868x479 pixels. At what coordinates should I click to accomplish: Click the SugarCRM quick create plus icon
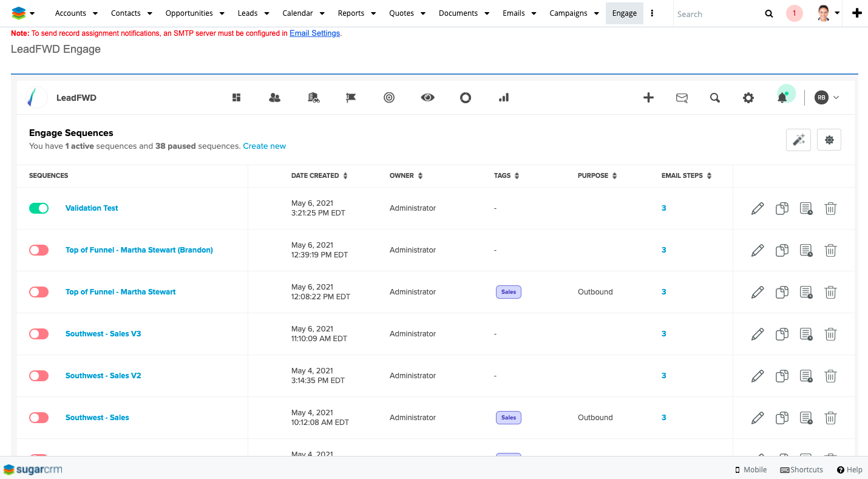click(857, 13)
